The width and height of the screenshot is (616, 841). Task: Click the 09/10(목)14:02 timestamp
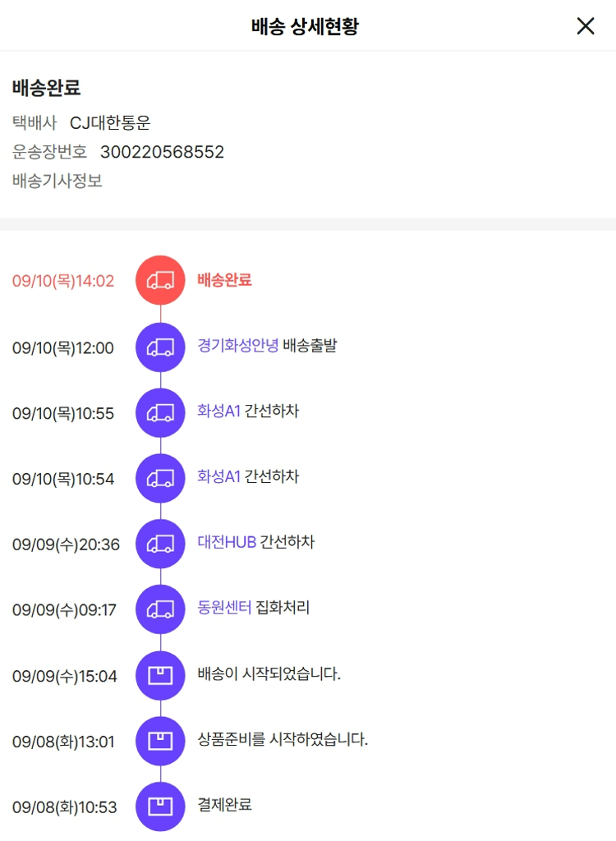coord(63,281)
